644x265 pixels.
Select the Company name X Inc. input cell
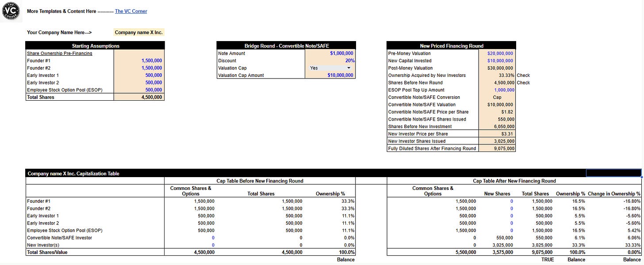click(139, 32)
